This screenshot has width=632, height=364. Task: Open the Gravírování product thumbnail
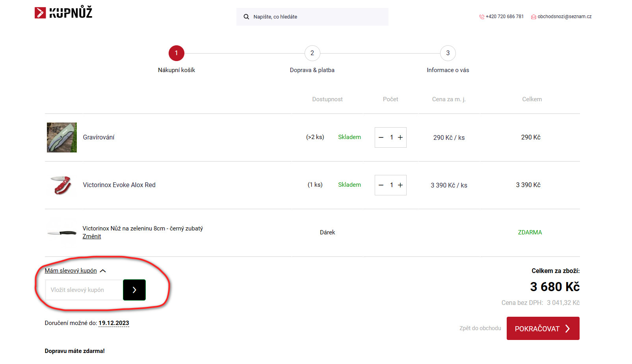(x=62, y=137)
